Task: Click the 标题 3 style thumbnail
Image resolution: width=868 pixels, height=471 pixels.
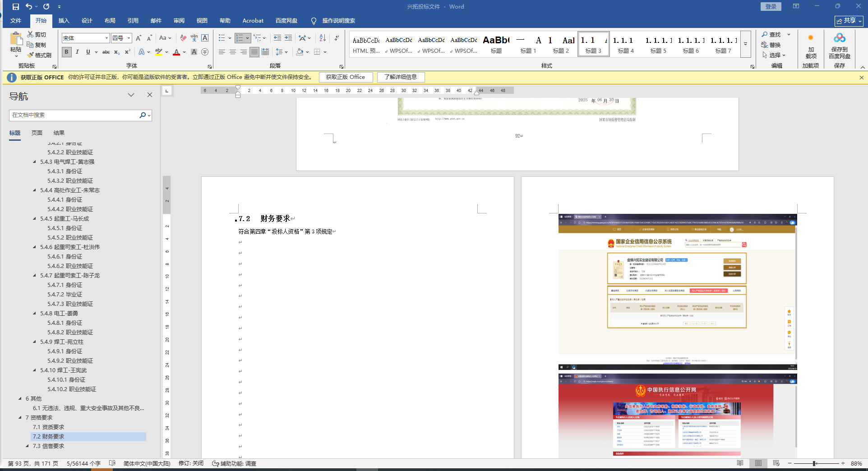Action: click(x=593, y=44)
